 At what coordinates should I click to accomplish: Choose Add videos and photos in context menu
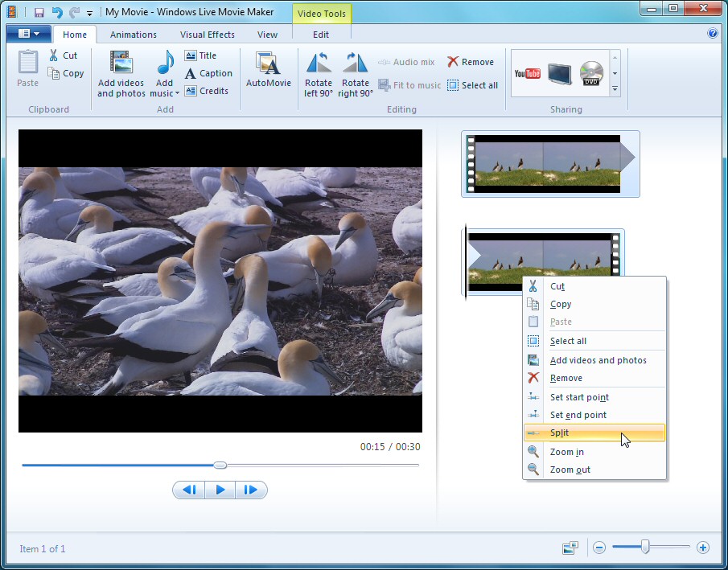[x=594, y=360]
